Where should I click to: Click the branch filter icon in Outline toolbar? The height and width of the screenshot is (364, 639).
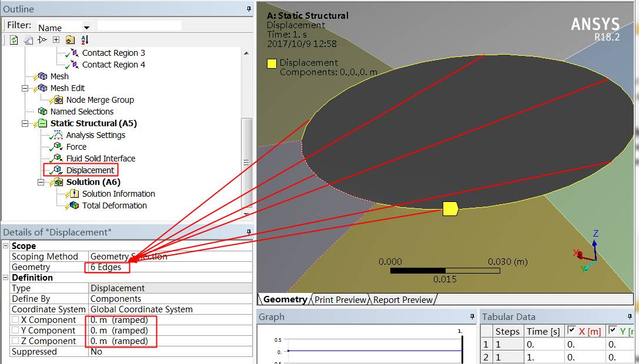click(42, 39)
